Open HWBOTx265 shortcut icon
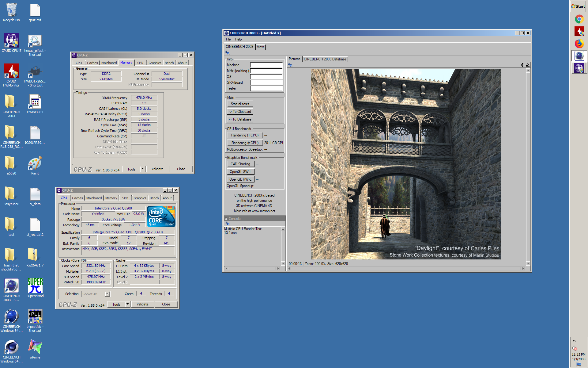 pyautogui.click(x=35, y=75)
